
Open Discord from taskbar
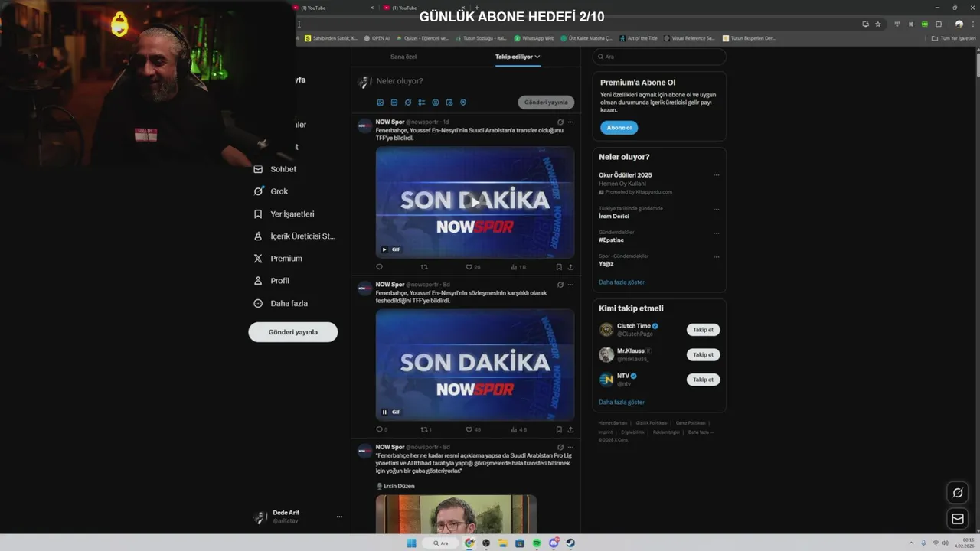[554, 543]
